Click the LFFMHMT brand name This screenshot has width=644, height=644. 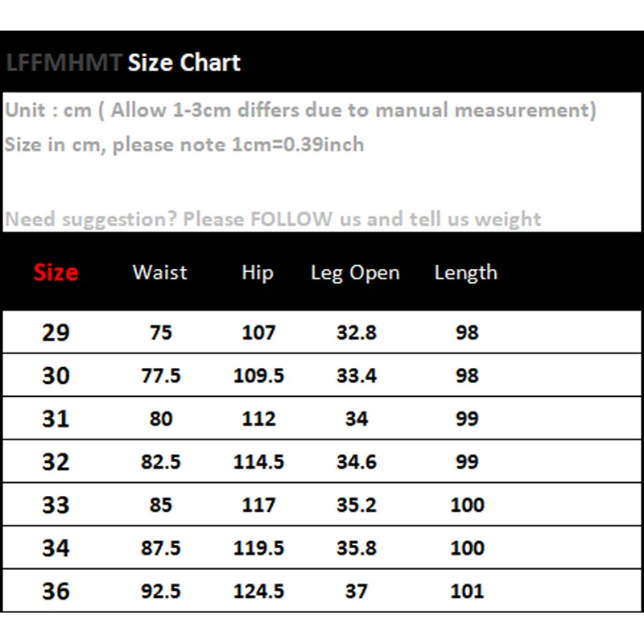point(64,63)
